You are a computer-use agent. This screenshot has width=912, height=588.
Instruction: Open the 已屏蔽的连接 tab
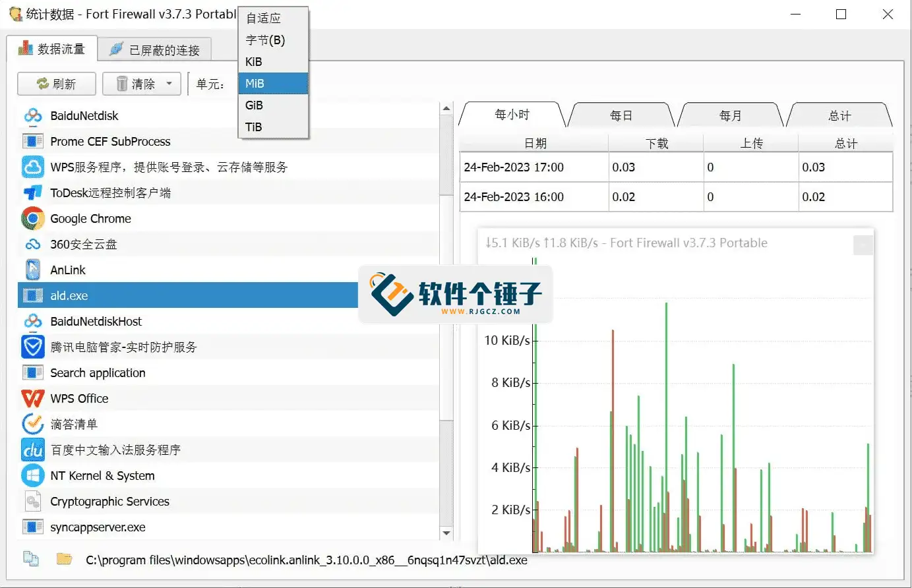coord(155,49)
